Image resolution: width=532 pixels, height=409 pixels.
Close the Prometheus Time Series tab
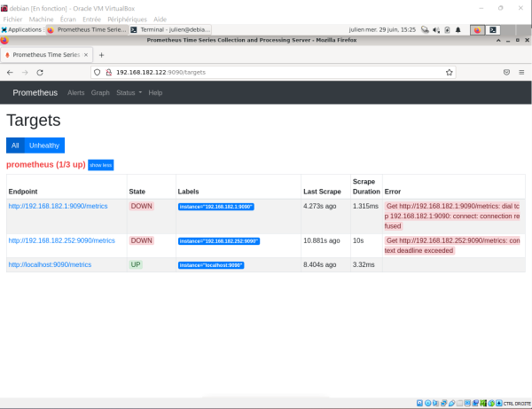click(x=86, y=55)
